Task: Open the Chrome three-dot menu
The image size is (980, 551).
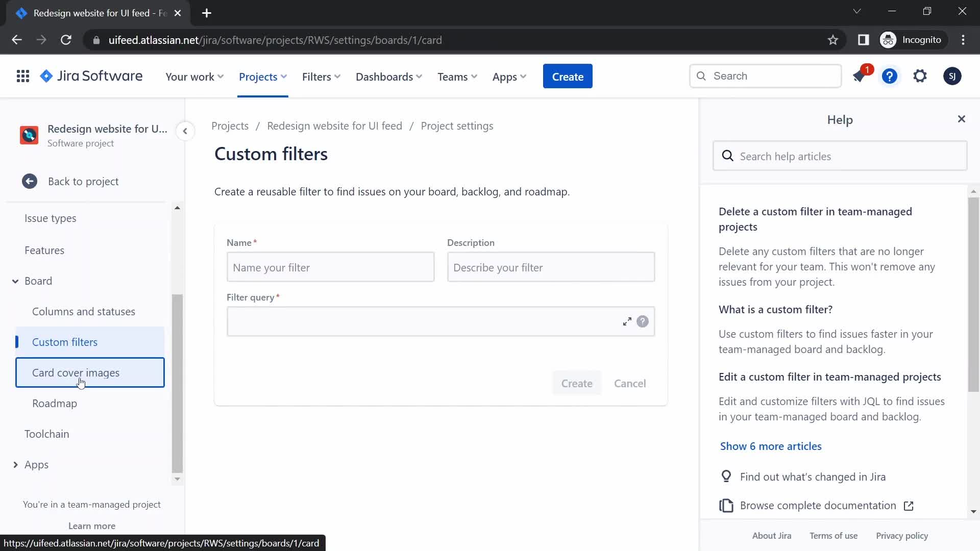Action: coord(964,40)
